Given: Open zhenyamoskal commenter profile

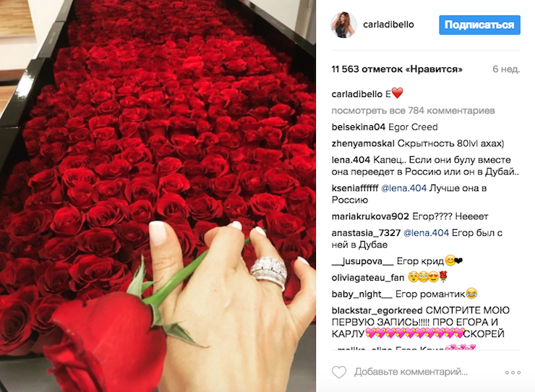Looking at the screenshot, I should pyautogui.click(x=363, y=144).
